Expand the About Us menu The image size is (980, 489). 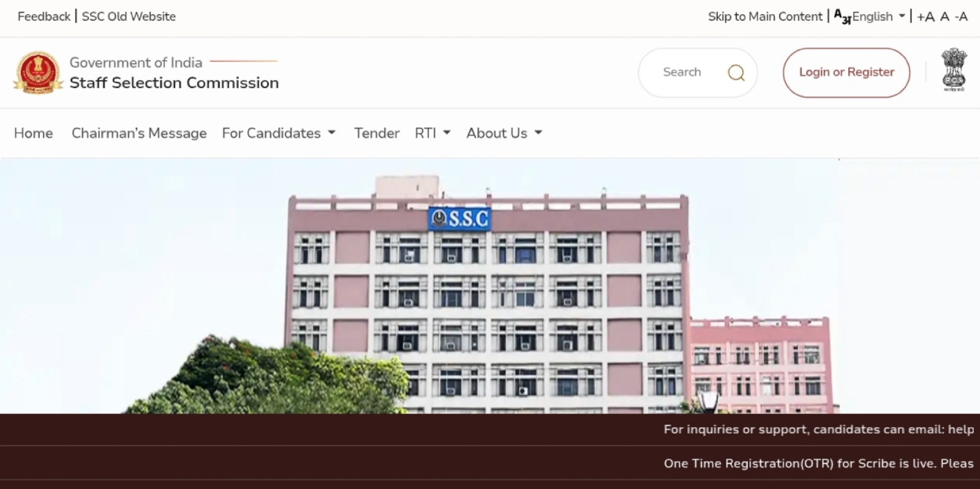[504, 133]
